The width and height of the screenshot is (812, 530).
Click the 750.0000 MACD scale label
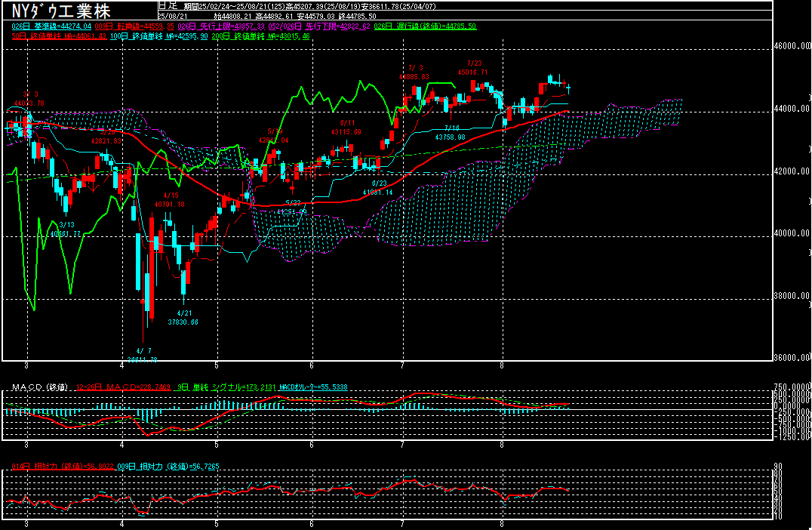pos(792,387)
